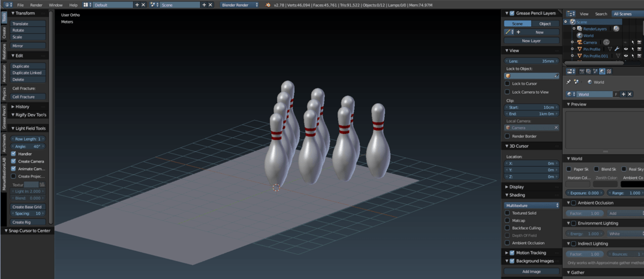Switch to Texture properties tab icon

[609, 71]
